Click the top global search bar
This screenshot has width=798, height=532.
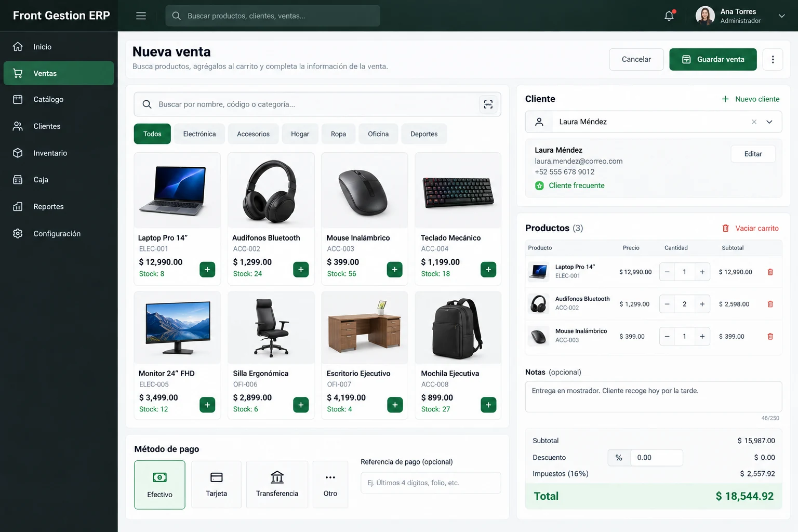[273, 16]
